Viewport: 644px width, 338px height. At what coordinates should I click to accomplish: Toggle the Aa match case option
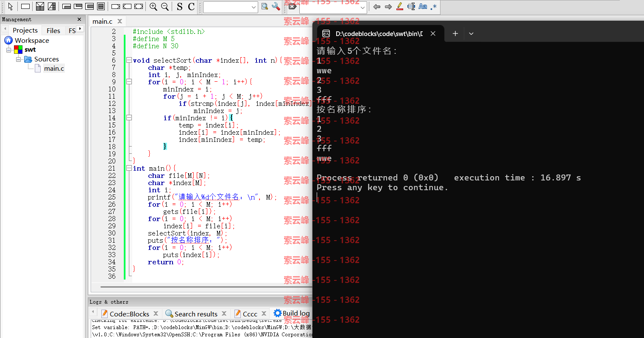coord(423,6)
